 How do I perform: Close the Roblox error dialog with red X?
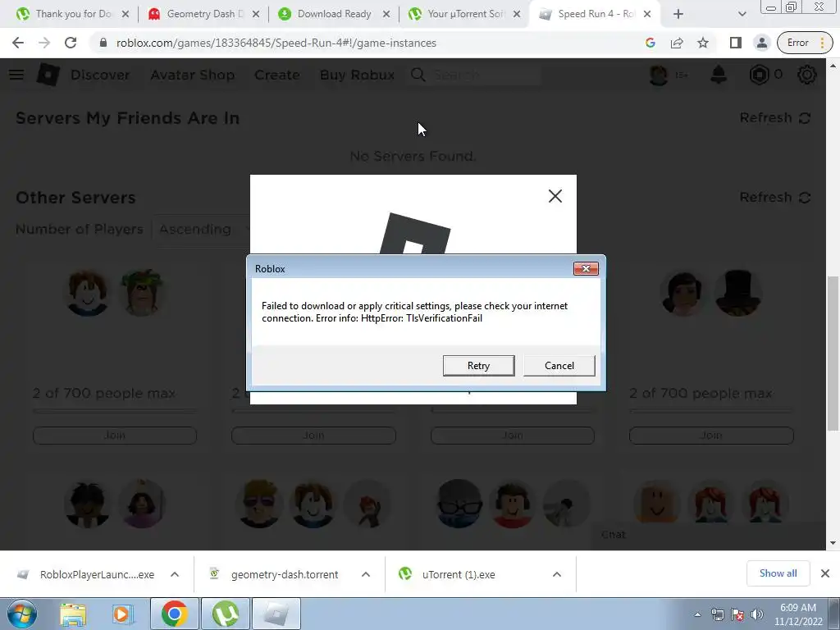point(586,268)
